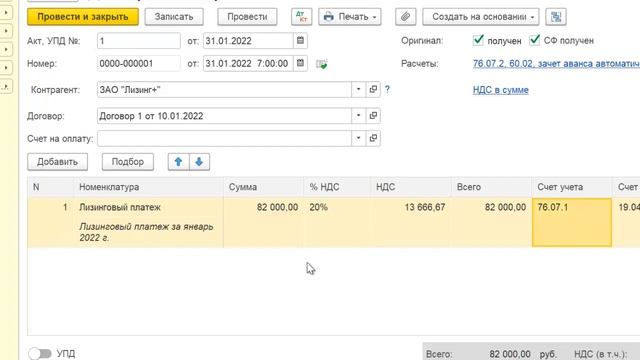
Task: Click the fourth left sidebar arrow
Action: click(6, 68)
